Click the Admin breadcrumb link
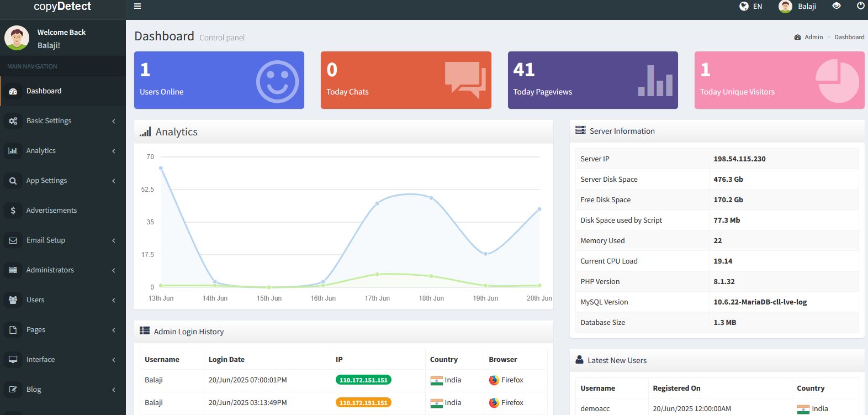The image size is (868, 415). (813, 37)
